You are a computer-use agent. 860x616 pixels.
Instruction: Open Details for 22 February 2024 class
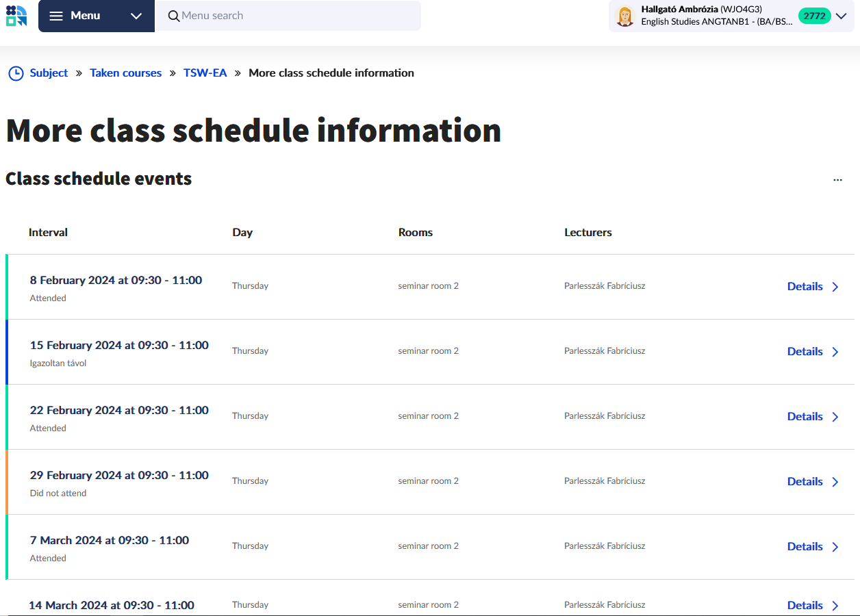pos(805,417)
